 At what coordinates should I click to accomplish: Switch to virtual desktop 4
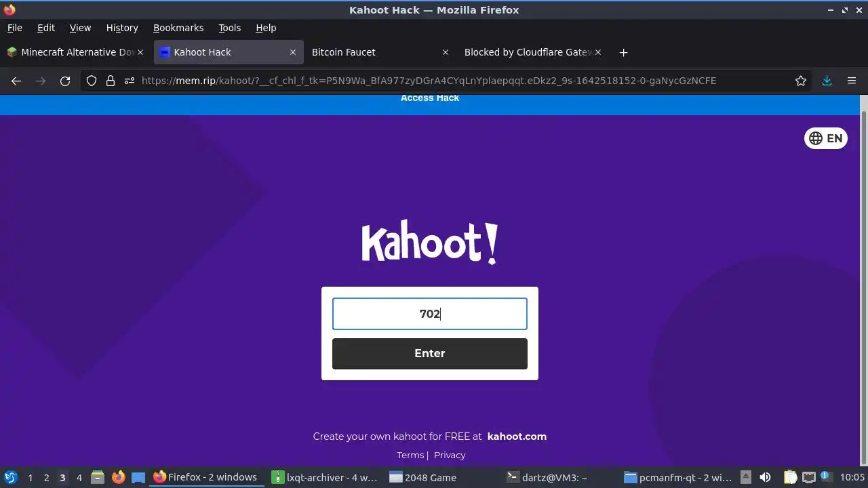pos(79,478)
